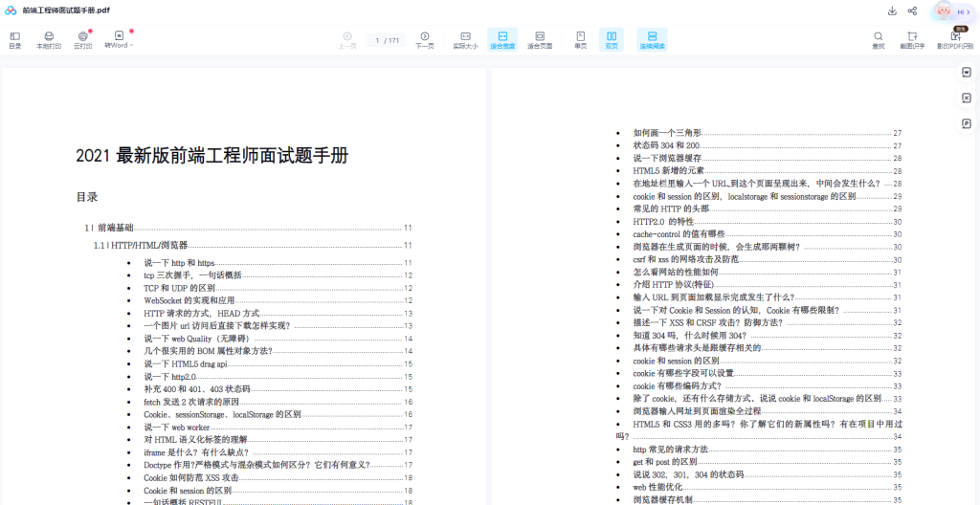Click entry HTML5 新增的元素
The image size is (980, 505).
coord(768,170)
